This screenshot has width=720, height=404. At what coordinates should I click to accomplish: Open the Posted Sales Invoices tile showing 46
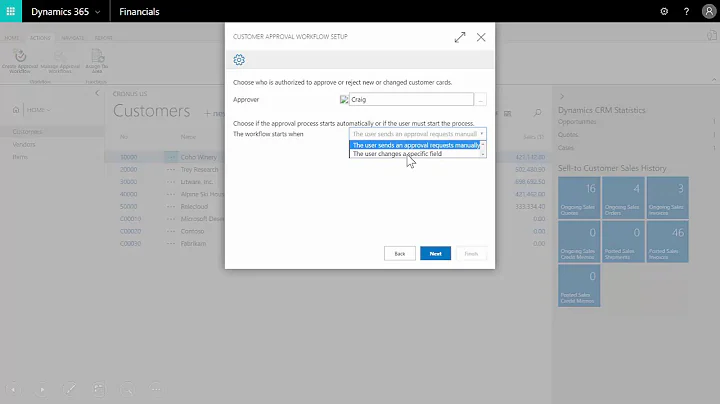[x=668, y=241]
